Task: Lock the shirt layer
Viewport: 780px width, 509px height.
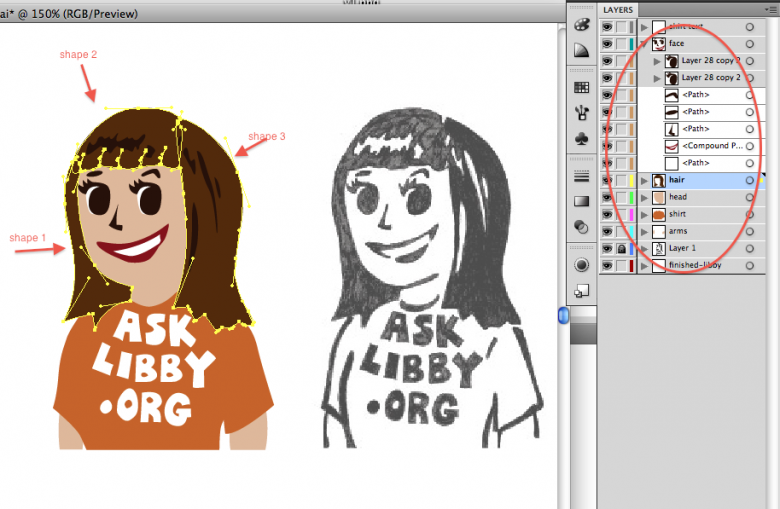Action: click(621, 214)
